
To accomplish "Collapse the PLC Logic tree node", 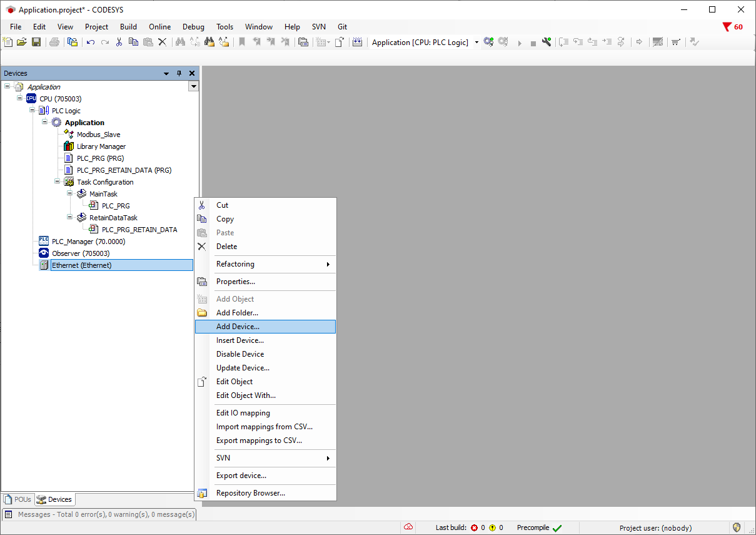I will [x=33, y=111].
